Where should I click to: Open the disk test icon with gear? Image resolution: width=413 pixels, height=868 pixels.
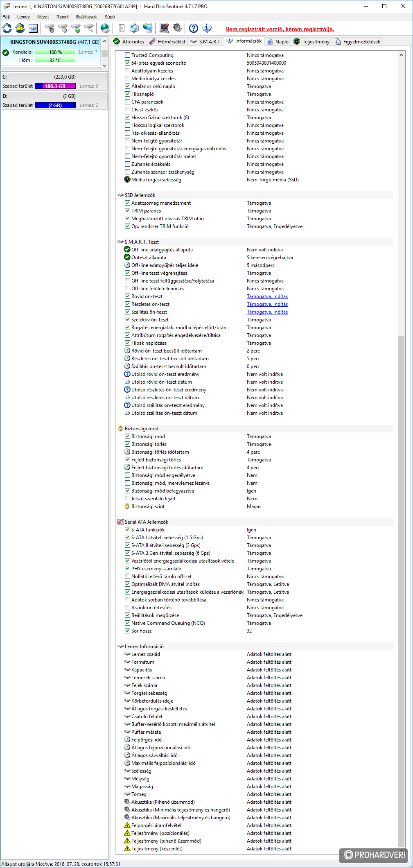[50, 28]
